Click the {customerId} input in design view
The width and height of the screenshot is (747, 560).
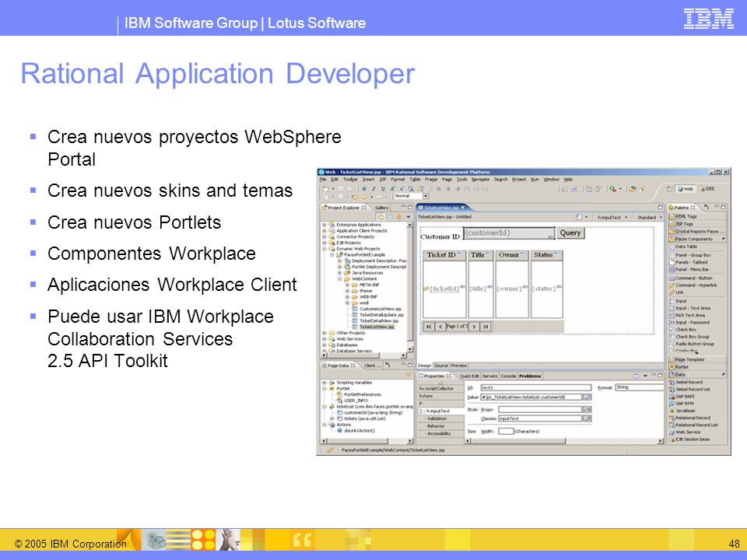click(x=509, y=233)
